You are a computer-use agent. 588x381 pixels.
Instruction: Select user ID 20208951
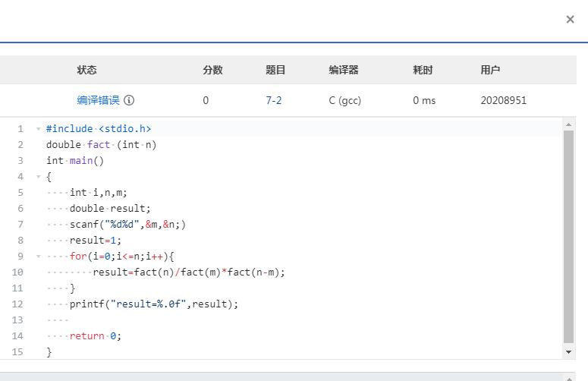tap(503, 100)
